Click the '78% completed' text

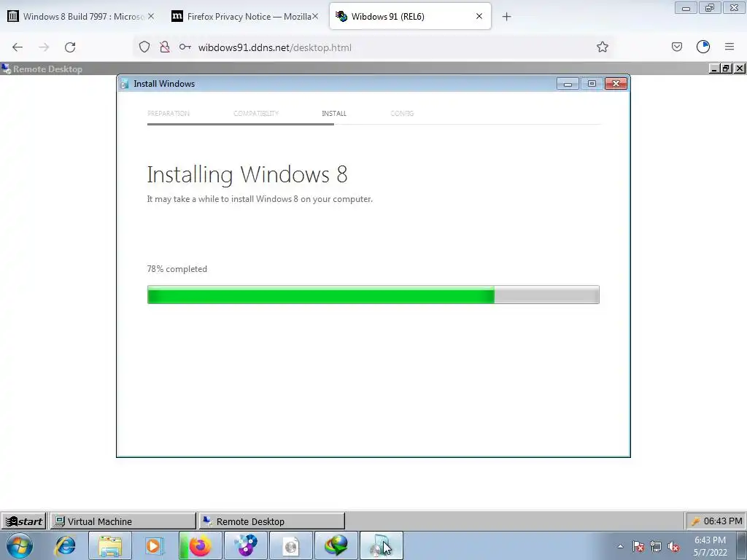tap(177, 269)
